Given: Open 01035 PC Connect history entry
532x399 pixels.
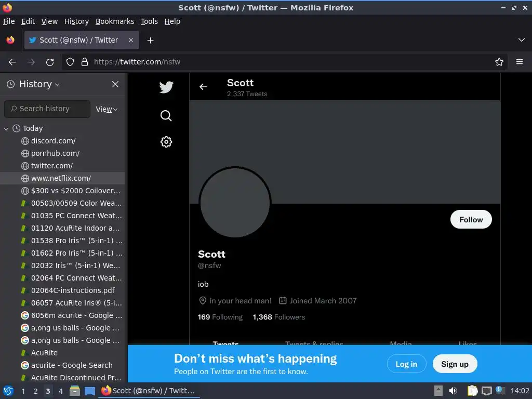Looking at the screenshot, I should [x=62, y=216].
